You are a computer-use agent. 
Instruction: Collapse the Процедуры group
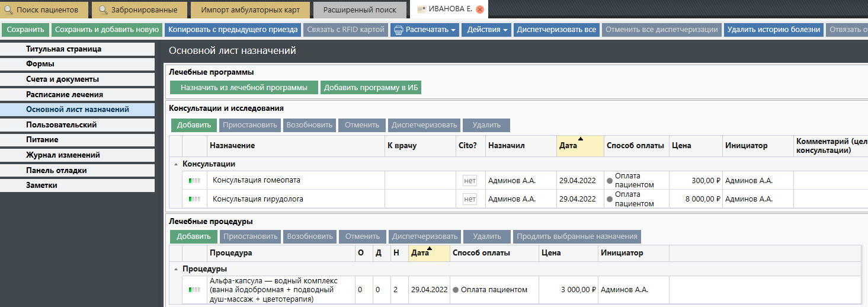(175, 269)
